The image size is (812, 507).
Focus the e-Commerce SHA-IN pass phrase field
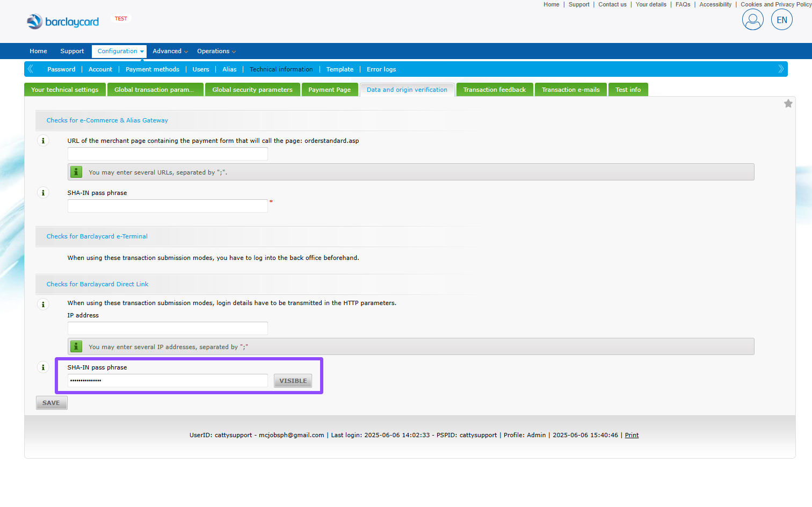pyautogui.click(x=168, y=206)
